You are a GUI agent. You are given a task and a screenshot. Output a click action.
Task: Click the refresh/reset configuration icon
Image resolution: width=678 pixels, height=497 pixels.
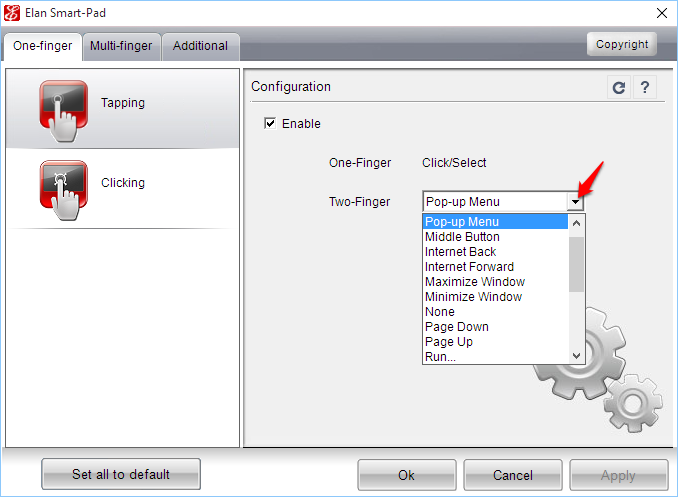coord(619,88)
